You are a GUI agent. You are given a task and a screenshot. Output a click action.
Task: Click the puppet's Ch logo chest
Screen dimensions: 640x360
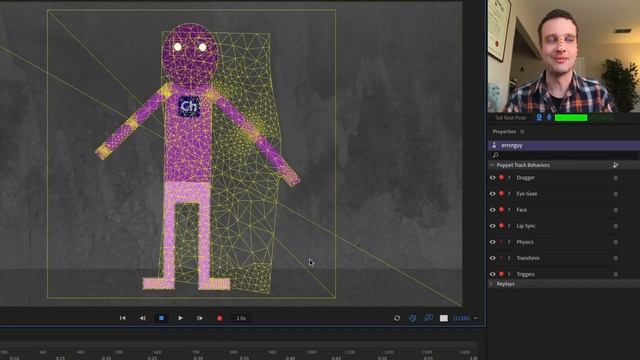189,106
